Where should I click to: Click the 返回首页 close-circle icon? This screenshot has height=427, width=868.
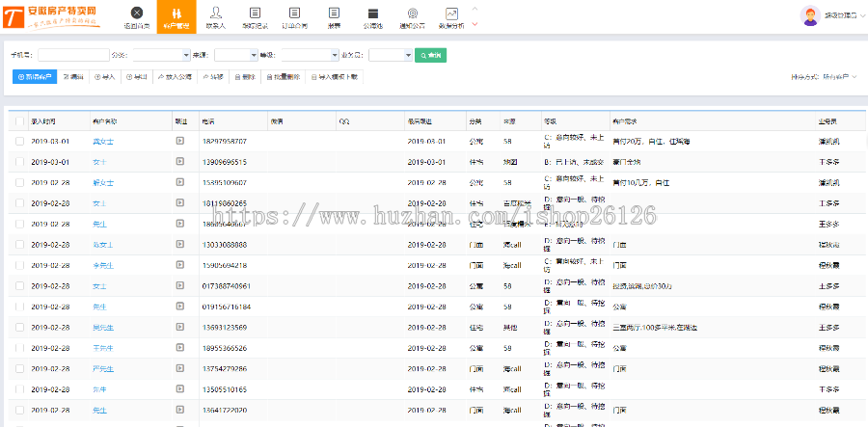point(137,13)
